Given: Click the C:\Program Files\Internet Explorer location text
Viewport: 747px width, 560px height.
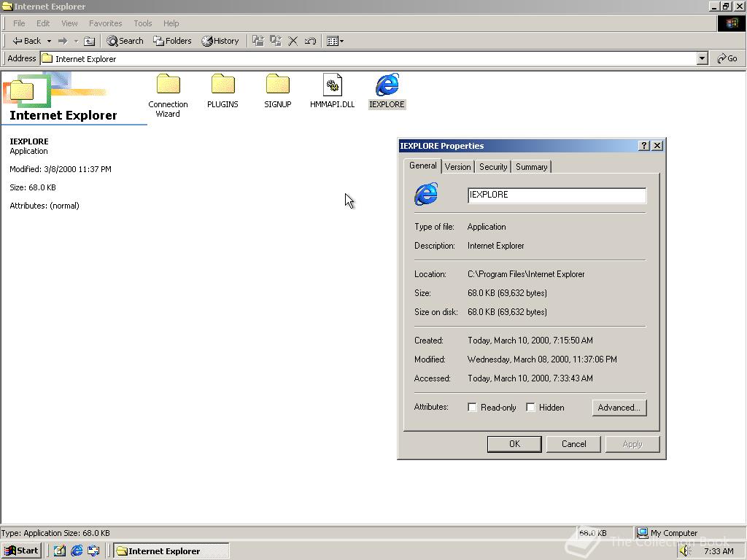Looking at the screenshot, I should pos(526,274).
